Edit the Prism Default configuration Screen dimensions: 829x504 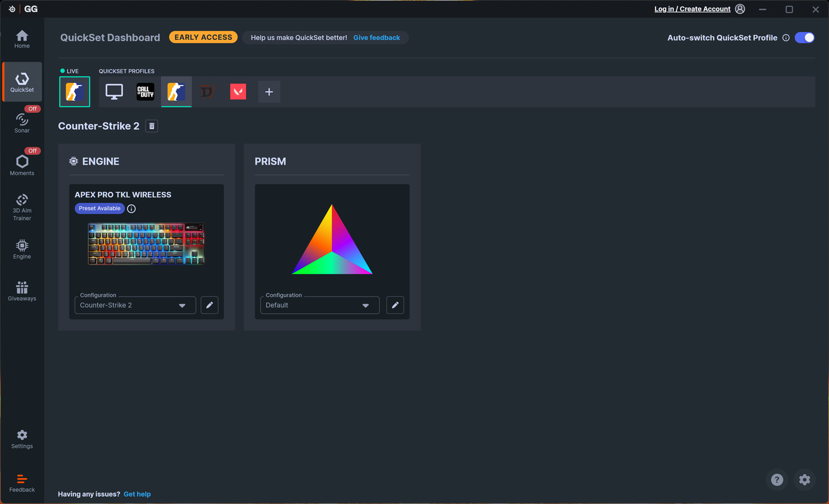[x=395, y=305]
